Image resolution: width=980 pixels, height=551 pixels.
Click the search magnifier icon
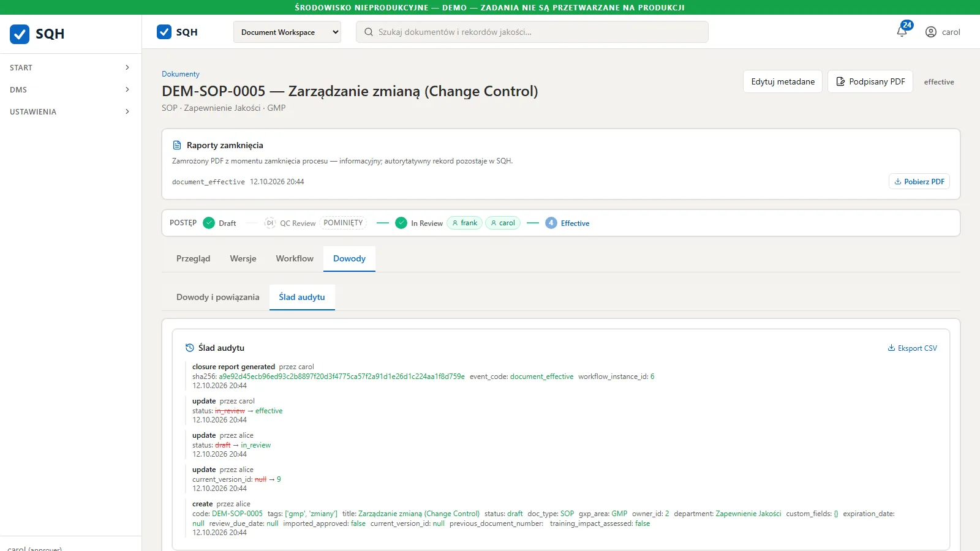[x=369, y=32]
